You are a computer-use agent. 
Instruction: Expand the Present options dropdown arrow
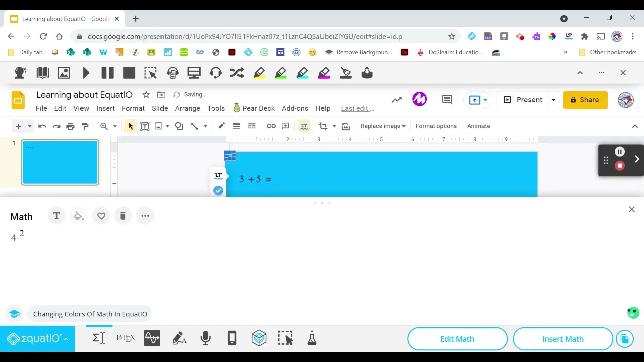tap(553, 100)
